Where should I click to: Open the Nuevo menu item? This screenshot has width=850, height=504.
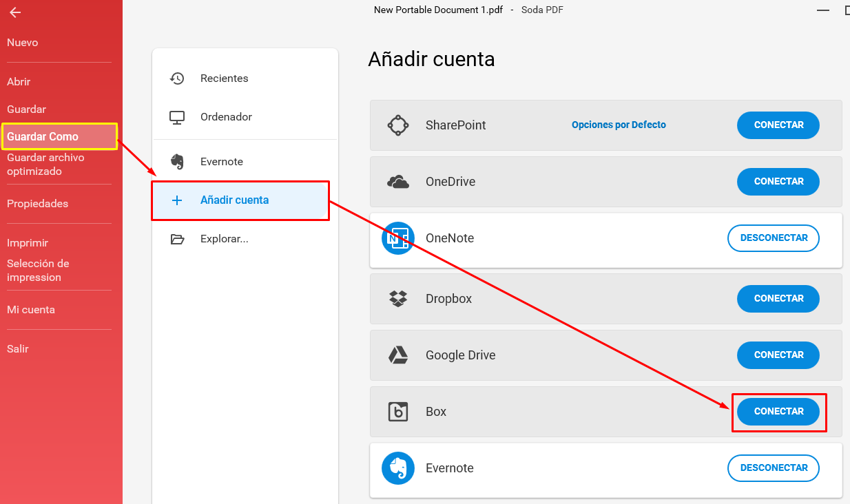pos(23,43)
